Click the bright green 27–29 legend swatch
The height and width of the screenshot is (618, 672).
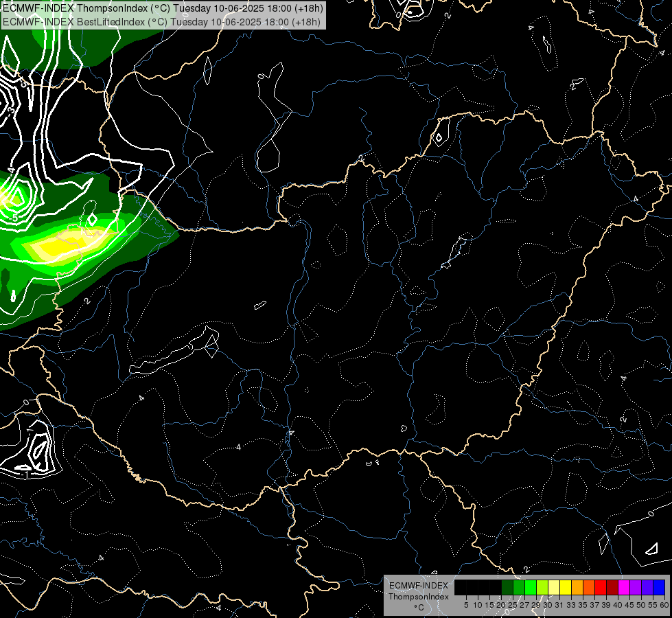(x=531, y=587)
